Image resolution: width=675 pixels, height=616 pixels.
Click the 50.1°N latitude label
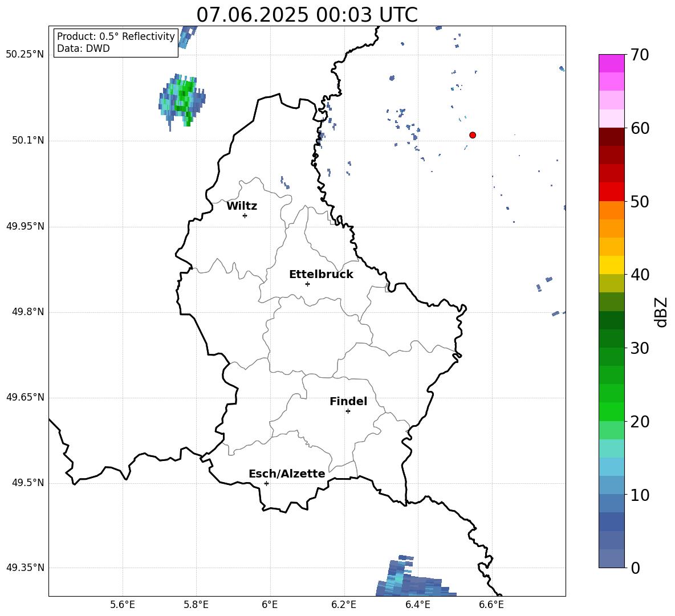[x=27, y=141]
